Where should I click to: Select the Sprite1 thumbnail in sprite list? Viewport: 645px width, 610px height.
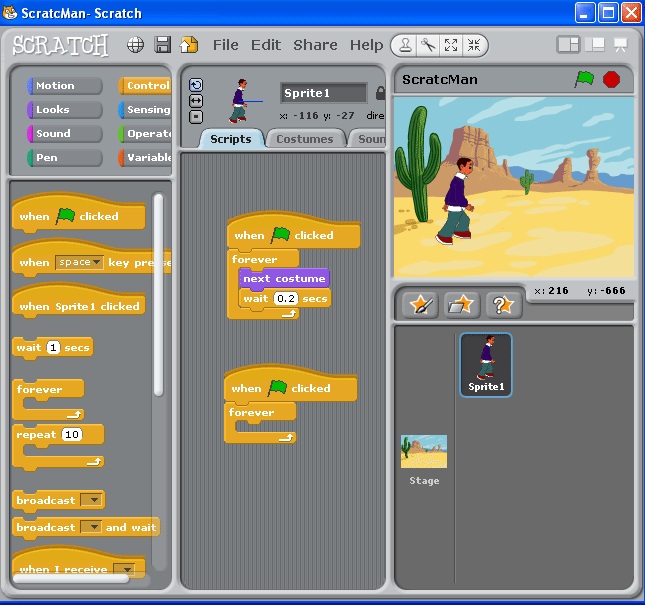(486, 365)
